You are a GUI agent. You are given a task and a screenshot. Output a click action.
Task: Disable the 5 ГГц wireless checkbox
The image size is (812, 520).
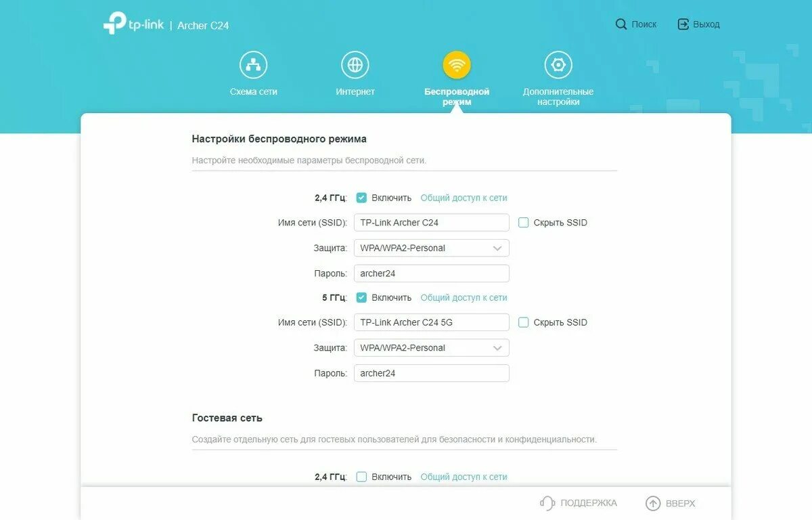click(361, 297)
